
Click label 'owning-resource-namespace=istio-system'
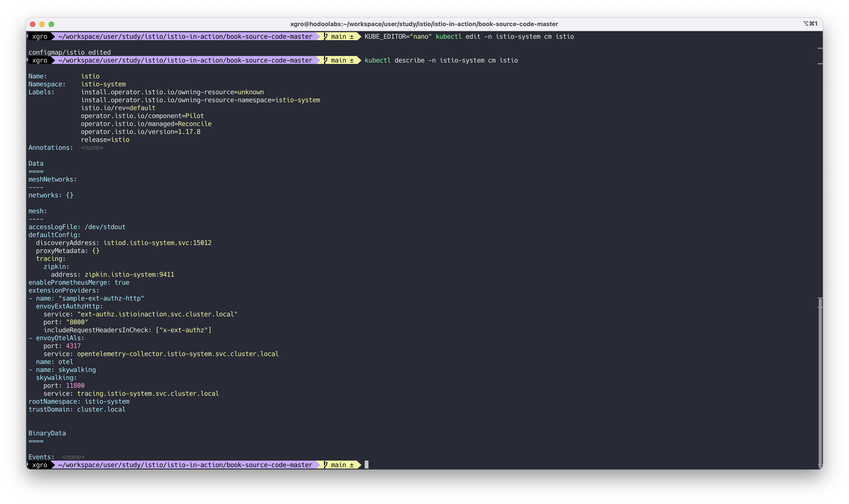tap(201, 100)
